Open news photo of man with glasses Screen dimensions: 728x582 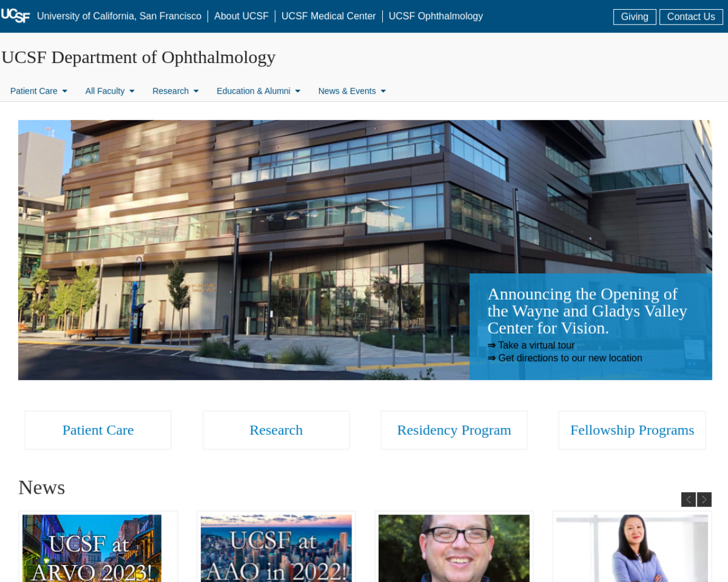454,548
